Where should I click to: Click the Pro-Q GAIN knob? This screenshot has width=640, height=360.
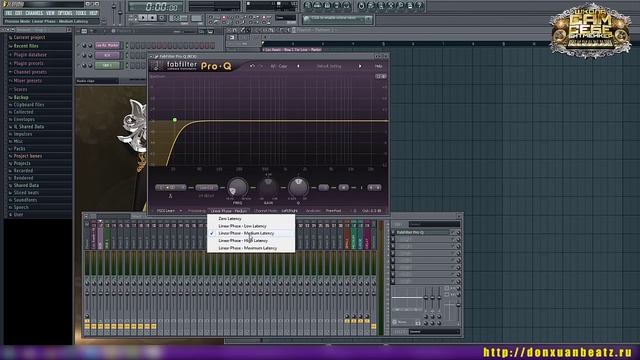click(x=268, y=188)
